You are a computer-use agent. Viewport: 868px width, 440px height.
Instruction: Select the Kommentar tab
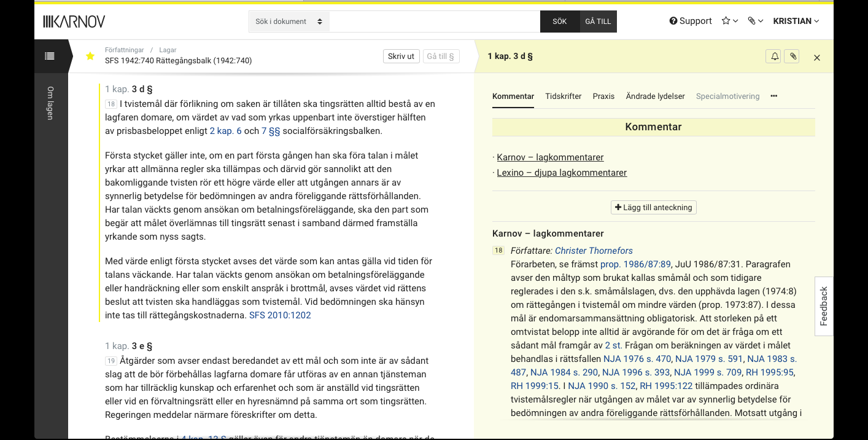tap(513, 96)
